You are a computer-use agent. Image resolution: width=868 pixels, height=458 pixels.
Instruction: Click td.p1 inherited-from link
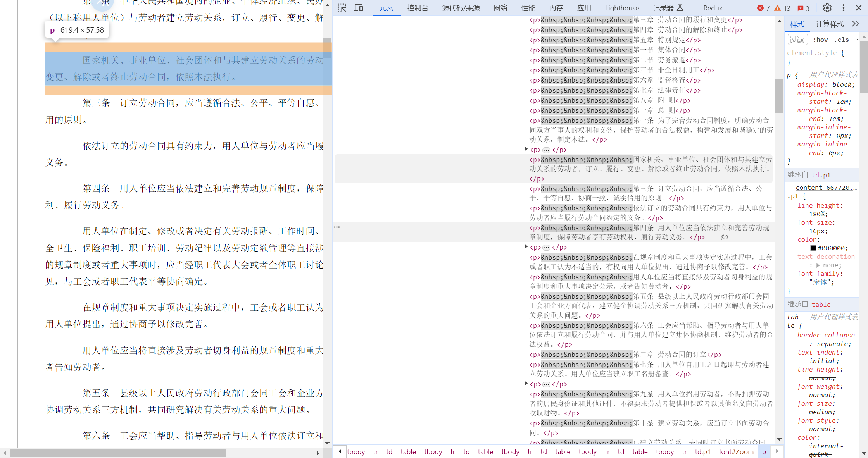(x=821, y=175)
